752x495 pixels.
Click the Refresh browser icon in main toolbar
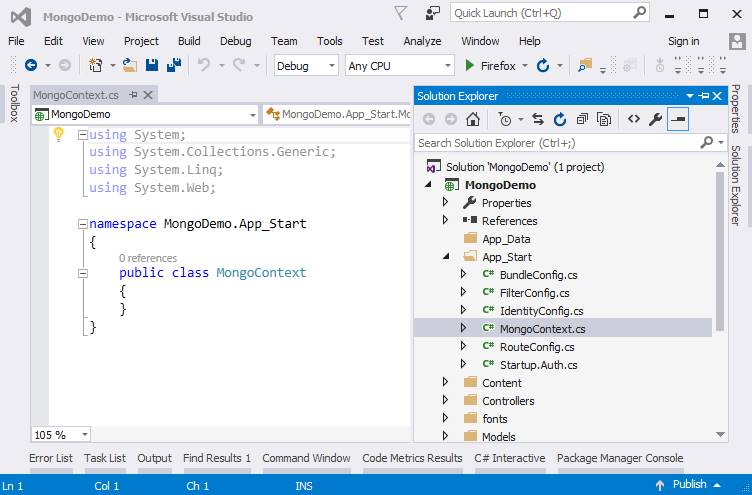[x=543, y=65]
